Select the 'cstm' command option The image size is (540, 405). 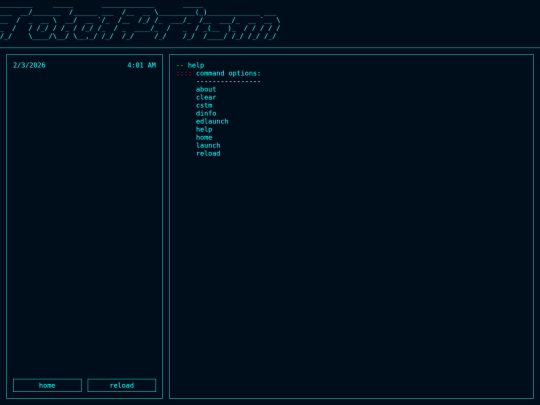(x=204, y=105)
